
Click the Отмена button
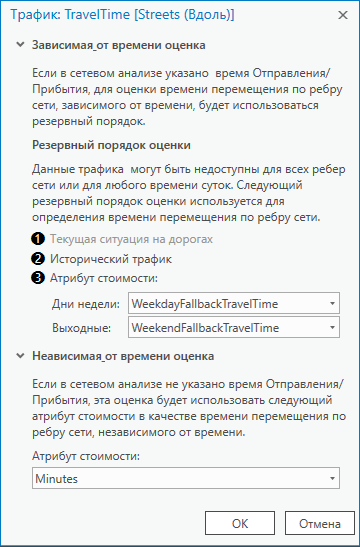tap(320, 523)
